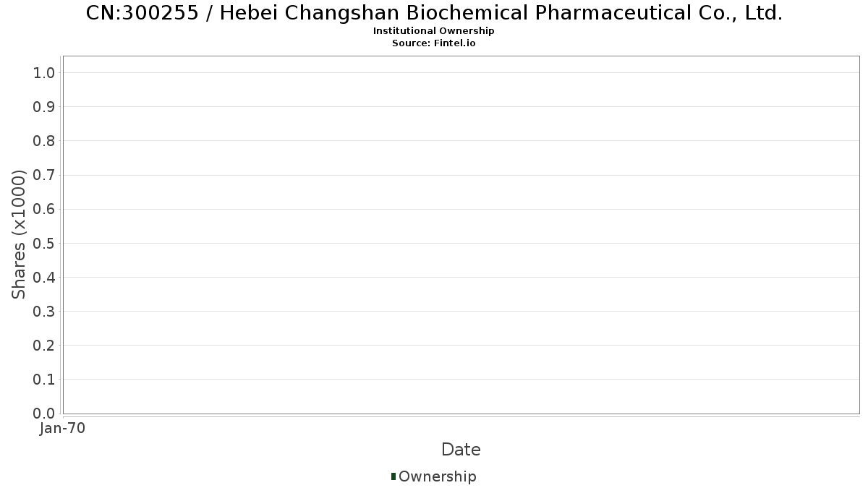Toggle the Ownership series legend label

437,476
